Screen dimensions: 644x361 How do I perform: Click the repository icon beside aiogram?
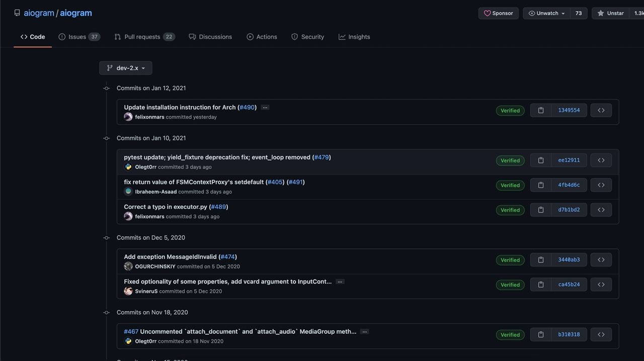(17, 13)
